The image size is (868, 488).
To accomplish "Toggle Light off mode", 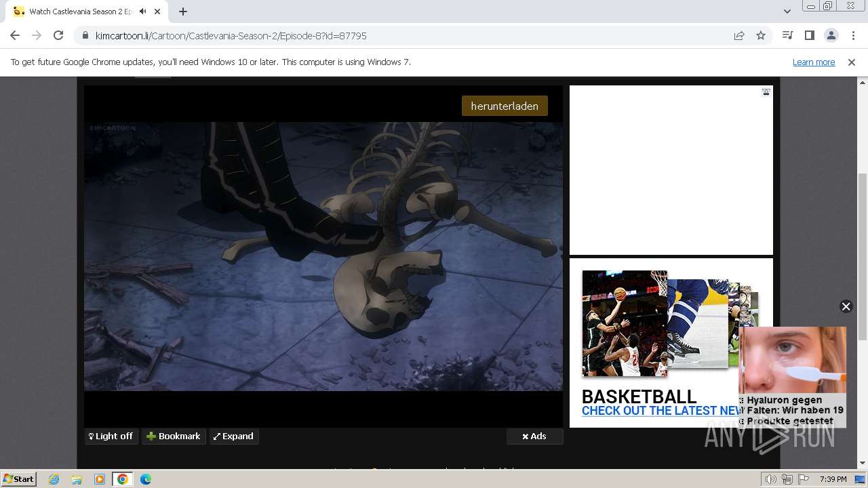I will click(x=111, y=436).
